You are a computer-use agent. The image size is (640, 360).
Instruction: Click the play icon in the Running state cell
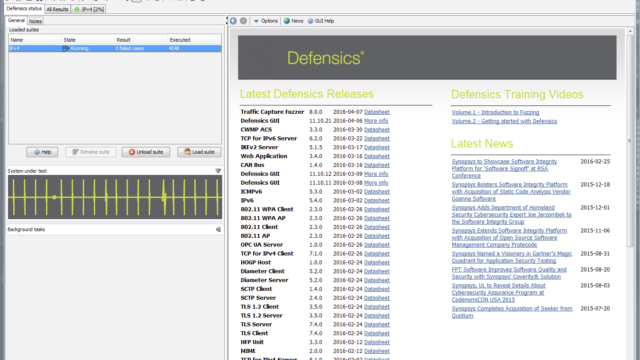pyautogui.click(x=65, y=48)
